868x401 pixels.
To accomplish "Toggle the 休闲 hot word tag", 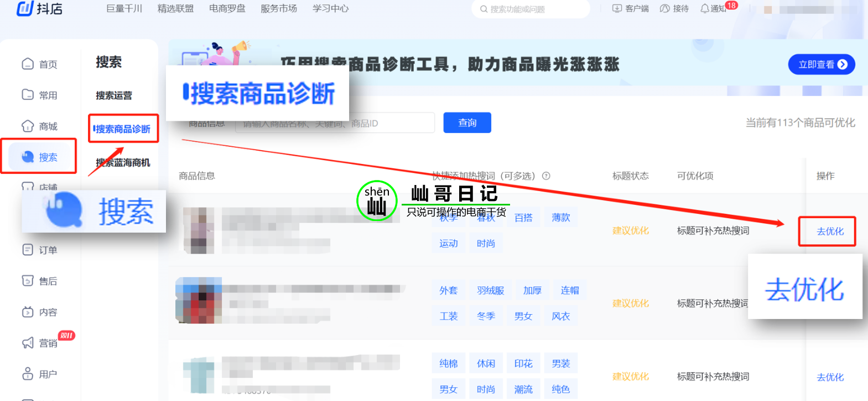I will (x=486, y=363).
